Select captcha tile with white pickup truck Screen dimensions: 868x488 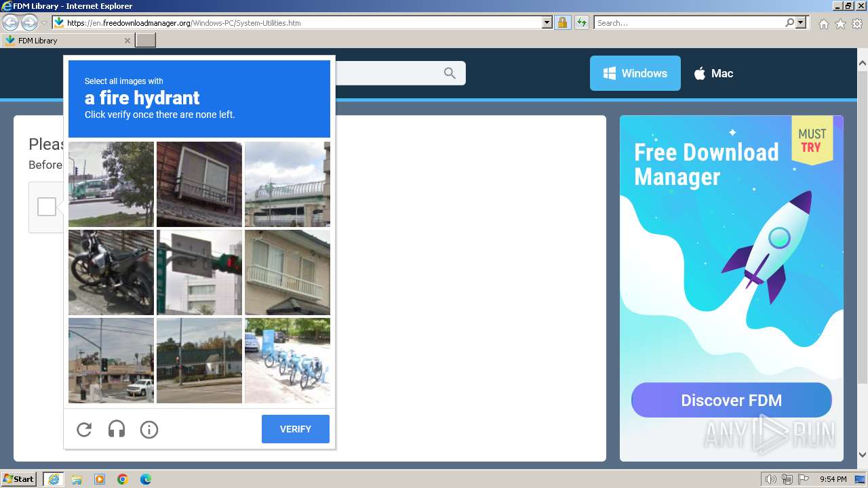point(111,361)
